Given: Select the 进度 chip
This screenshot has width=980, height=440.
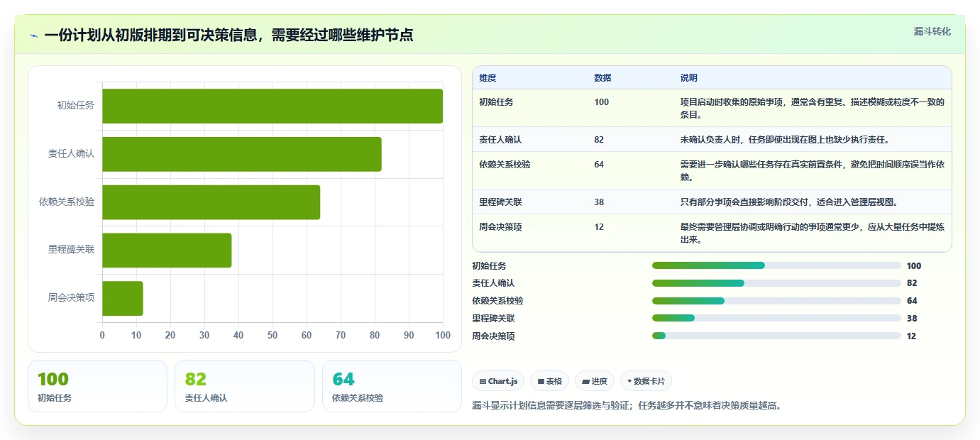Looking at the screenshot, I should coord(595,381).
